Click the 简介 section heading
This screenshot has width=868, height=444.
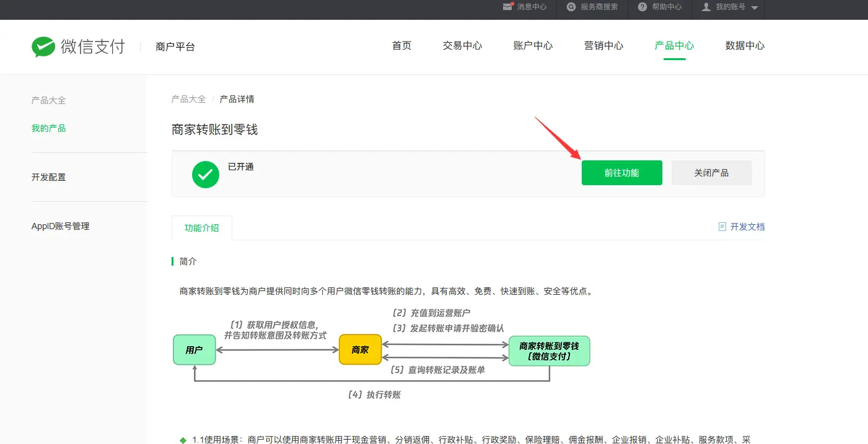click(188, 261)
